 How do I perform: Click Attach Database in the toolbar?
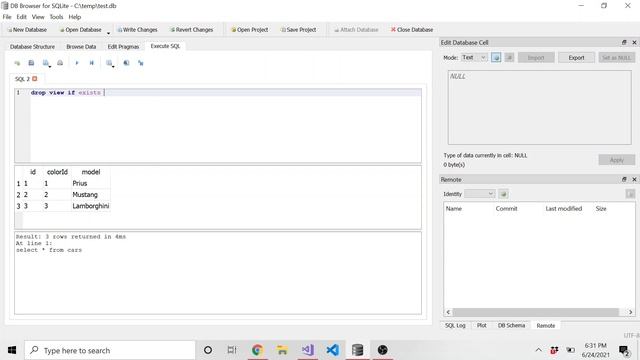(356, 30)
